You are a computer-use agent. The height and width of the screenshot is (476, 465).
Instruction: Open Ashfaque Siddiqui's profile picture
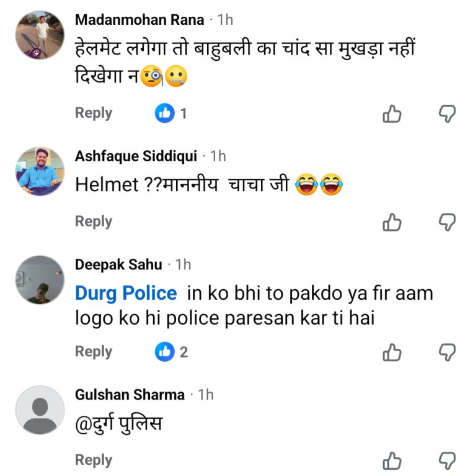coord(40,171)
